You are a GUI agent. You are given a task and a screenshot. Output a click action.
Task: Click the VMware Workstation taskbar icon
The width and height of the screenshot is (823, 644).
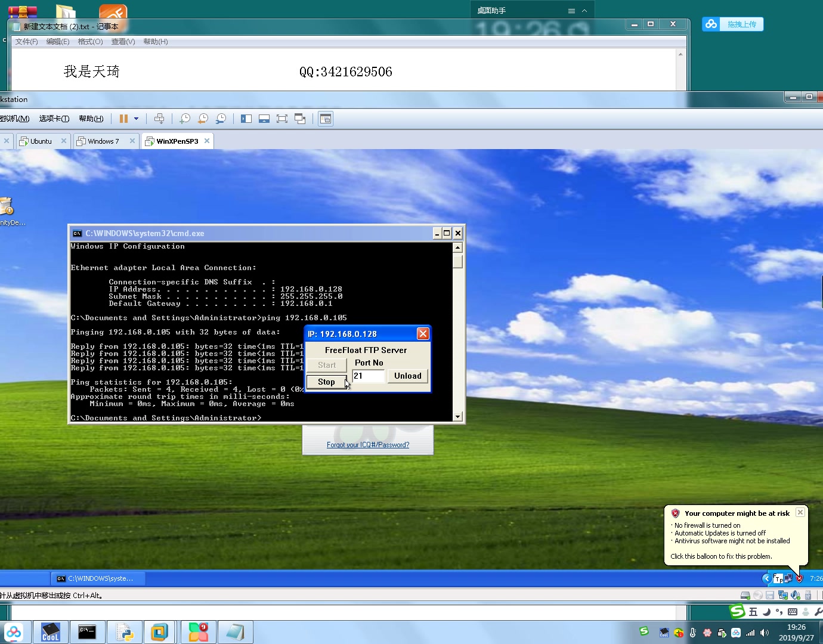coord(159,632)
